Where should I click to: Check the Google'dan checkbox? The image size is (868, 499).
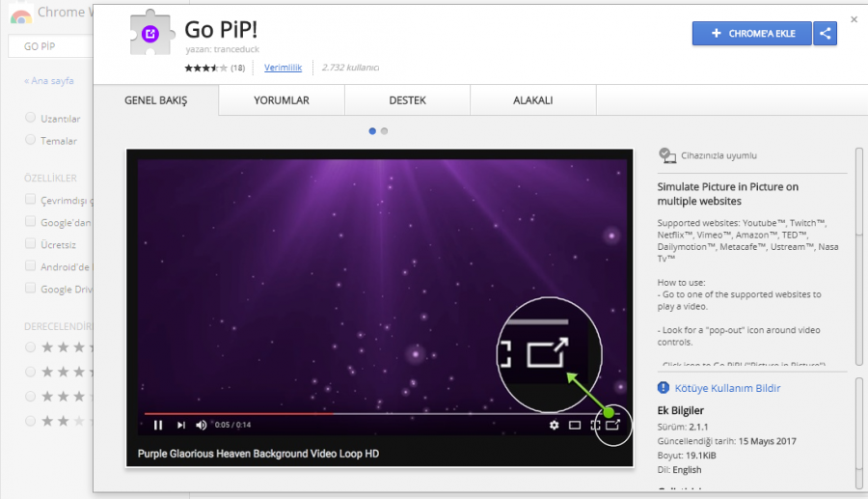(x=31, y=222)
